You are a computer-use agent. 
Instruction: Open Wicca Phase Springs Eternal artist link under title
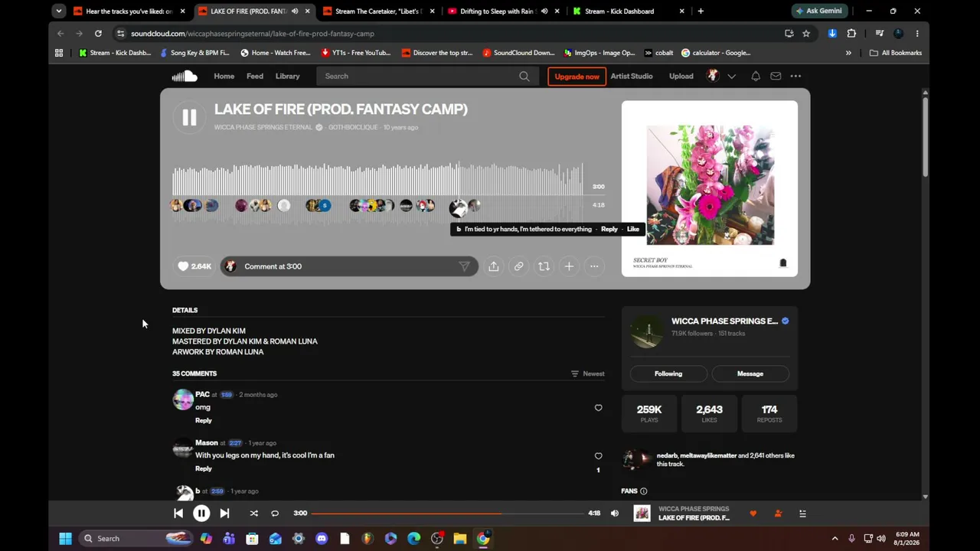263,127
